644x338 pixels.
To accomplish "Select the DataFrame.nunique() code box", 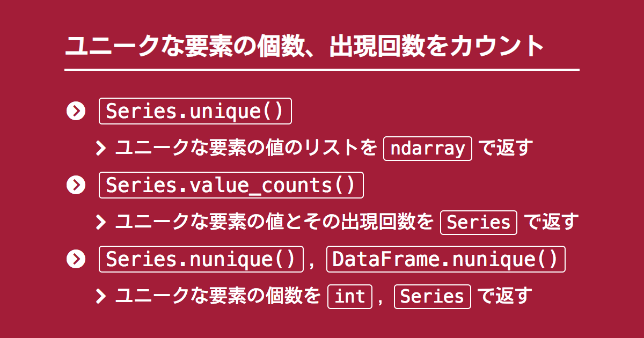I will [445, 259].
